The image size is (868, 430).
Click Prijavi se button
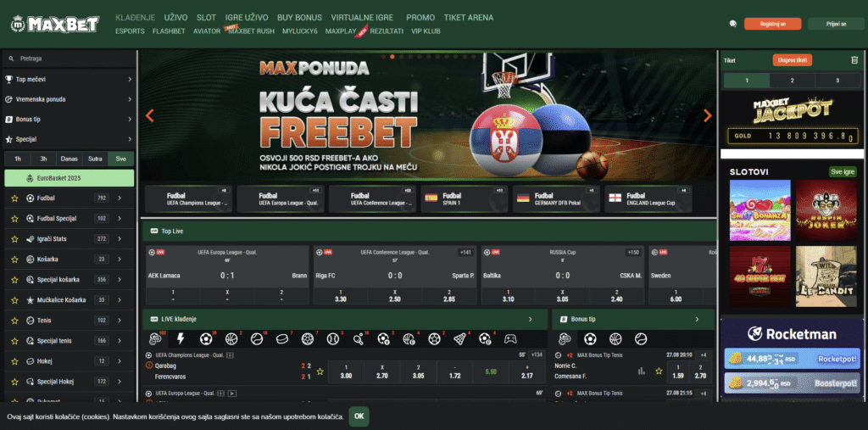836,24
